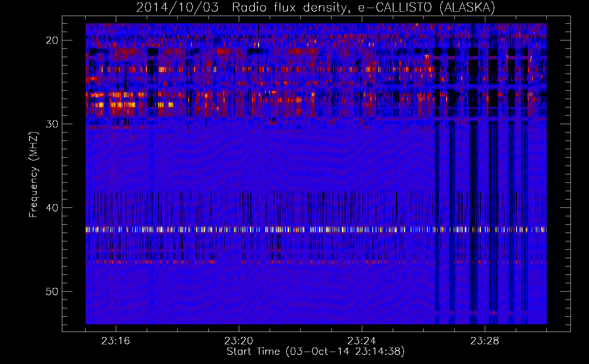
Task: Click the '40' frequency tick label
Action: [52, 208]
